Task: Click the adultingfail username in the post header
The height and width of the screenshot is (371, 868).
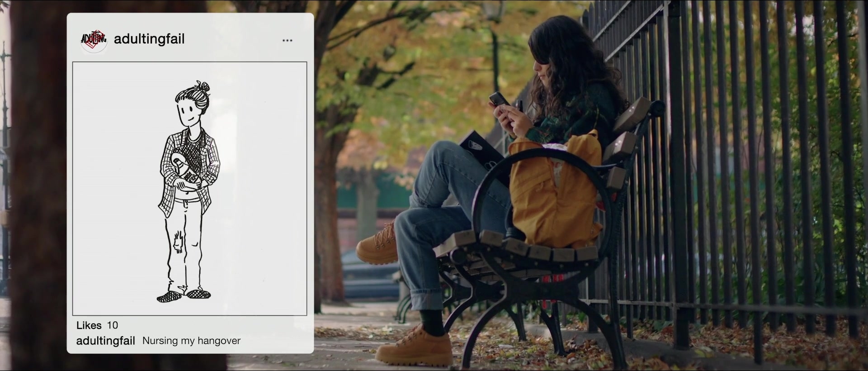Action: point(149,39)
